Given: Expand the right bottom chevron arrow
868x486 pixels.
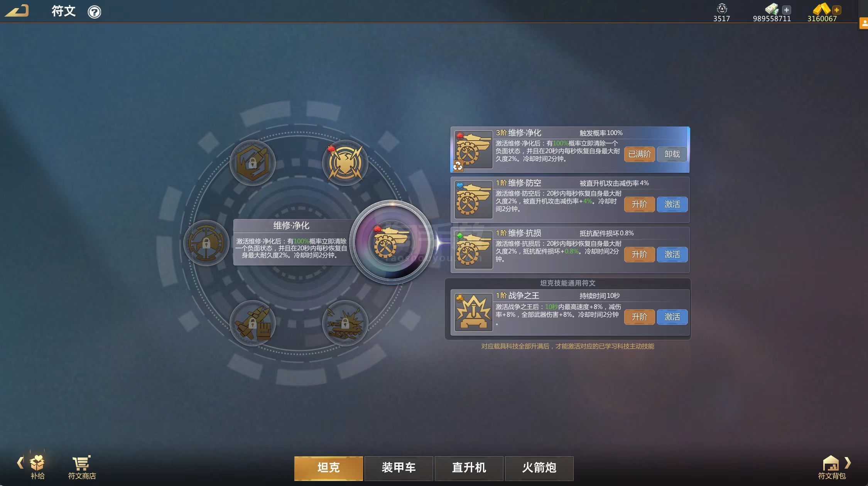Looking at the screenshot, I should [x=848, y=462].
